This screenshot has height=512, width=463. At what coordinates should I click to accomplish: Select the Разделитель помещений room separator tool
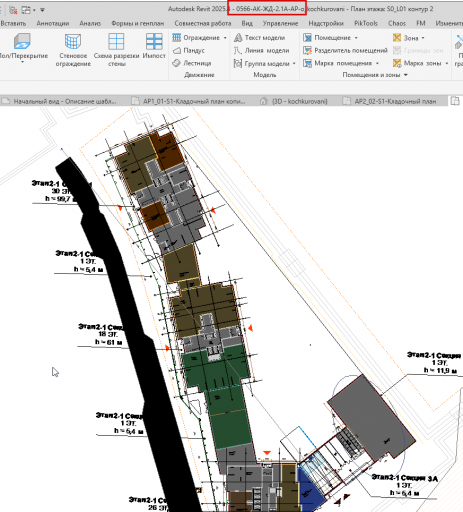(345, 50)
